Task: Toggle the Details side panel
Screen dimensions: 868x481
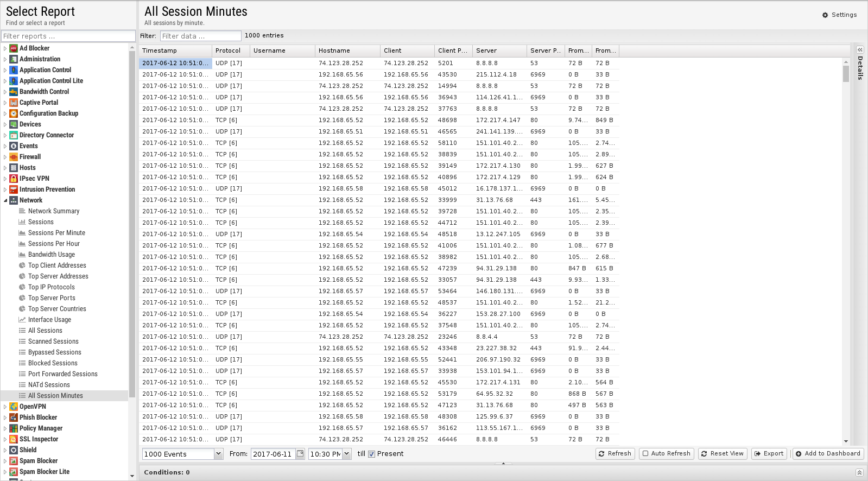Action: (x=860, y=49)
